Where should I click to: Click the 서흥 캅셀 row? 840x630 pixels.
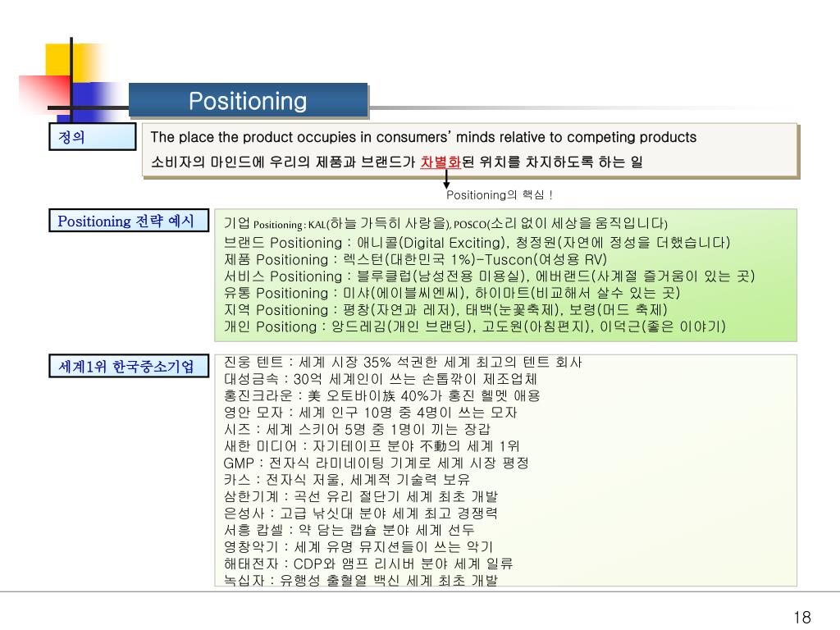[349, 530]
